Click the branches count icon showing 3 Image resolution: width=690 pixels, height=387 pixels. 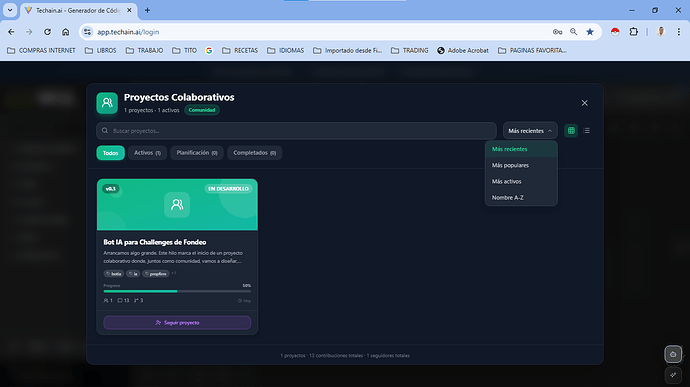[136, 301]
